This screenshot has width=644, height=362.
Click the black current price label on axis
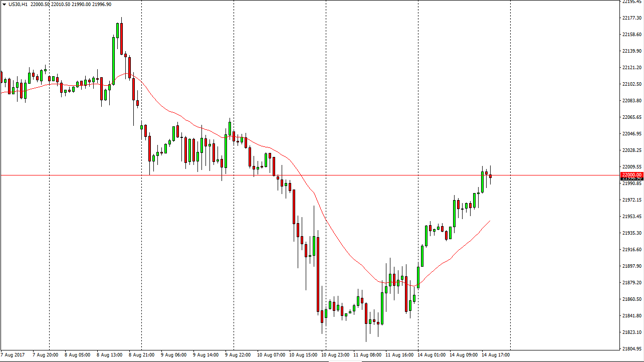[x=630, y=178]
